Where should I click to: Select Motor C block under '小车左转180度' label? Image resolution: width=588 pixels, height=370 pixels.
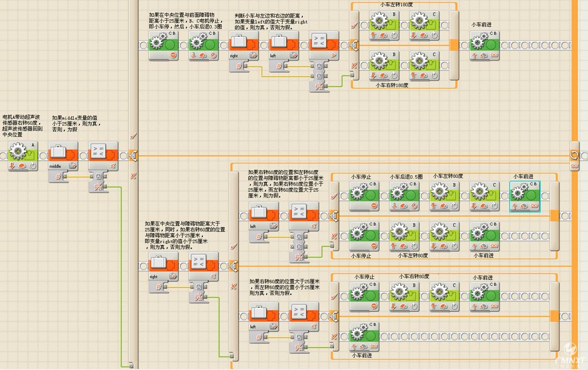point(425,25)
